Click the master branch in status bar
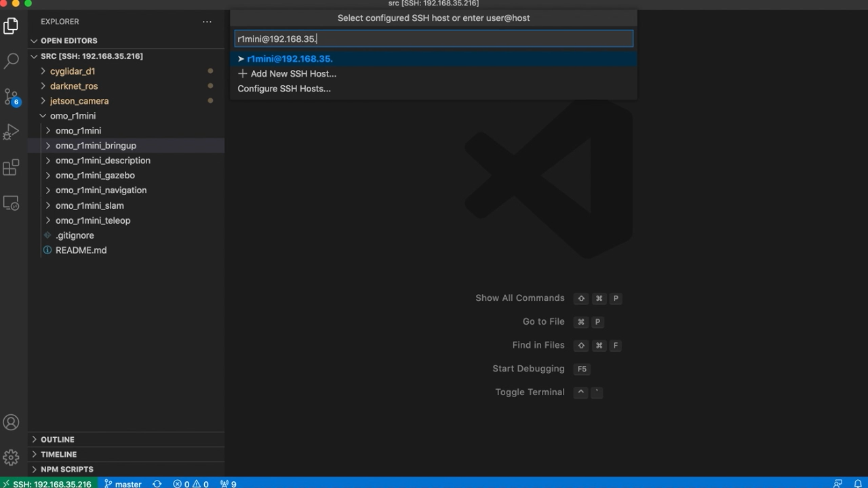 pos(123,483)
